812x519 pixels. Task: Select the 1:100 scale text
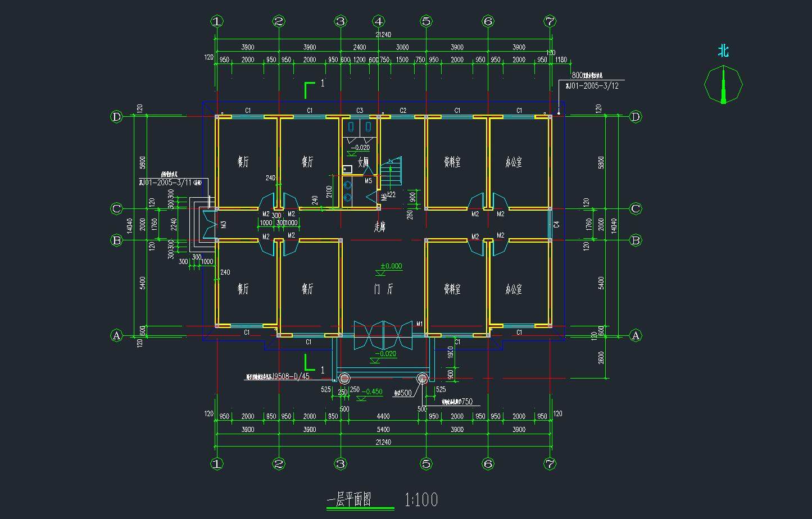pyautogui.click(x=421, y=499)
